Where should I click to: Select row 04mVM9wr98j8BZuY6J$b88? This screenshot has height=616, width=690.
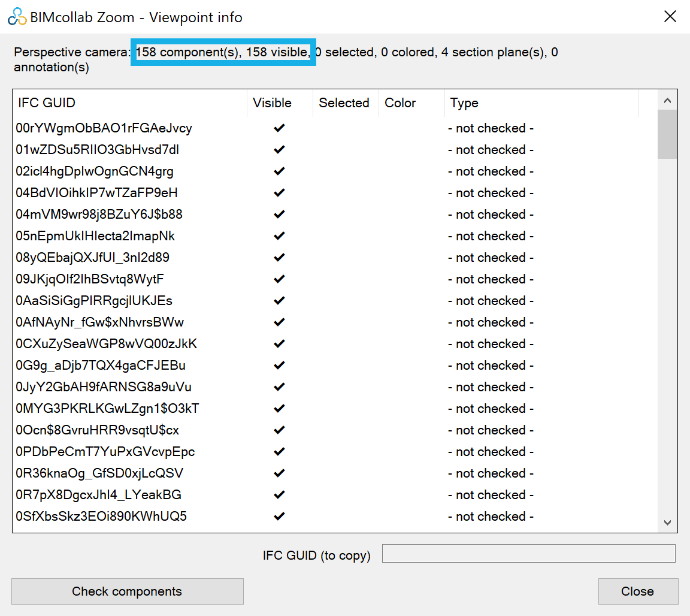pyautogui.click(x=334, y=215)
